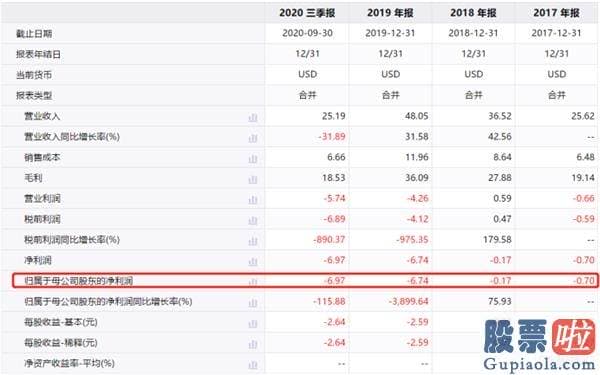
Task: Open chart icon for 销售成本 row
Action: [x=253, y=158]
